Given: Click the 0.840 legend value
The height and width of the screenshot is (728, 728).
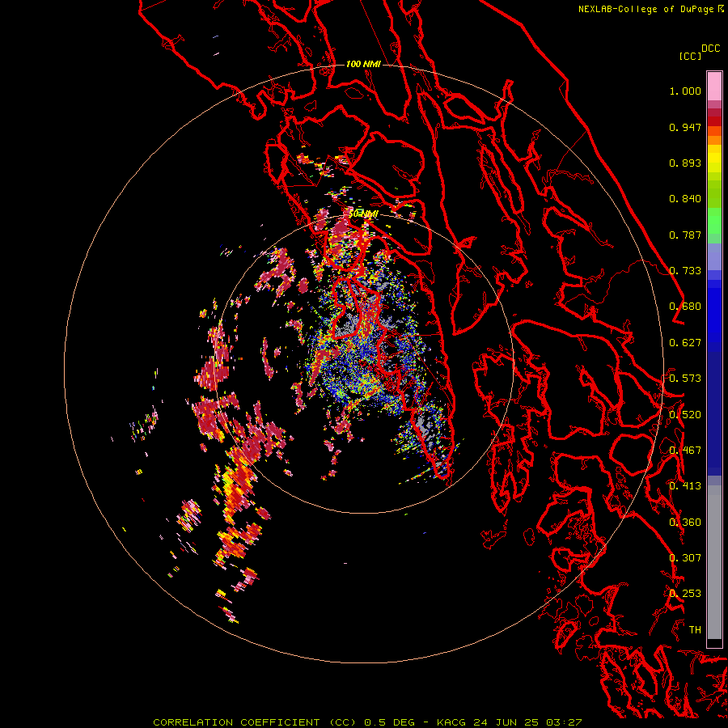Looking at the screenshot, I should click(x=685, y=199).
